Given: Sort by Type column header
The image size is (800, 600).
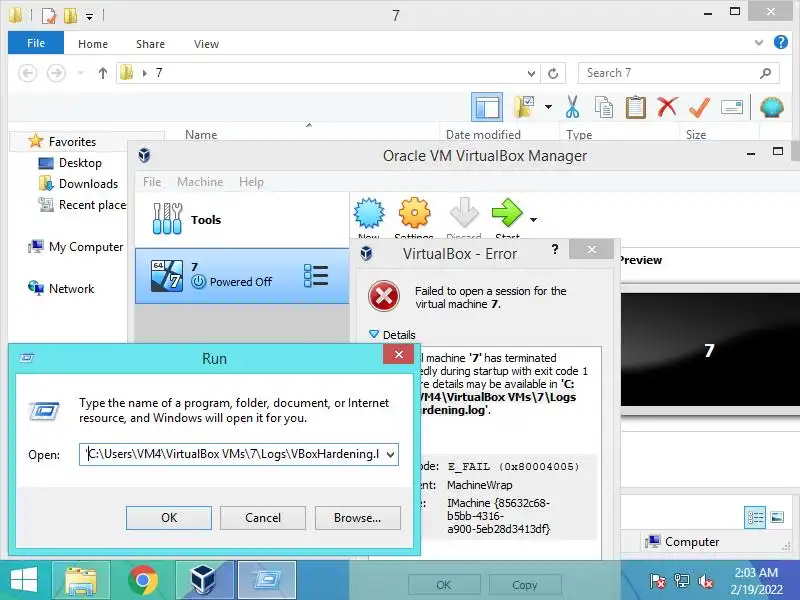Looking at the screenshot, I should point(579,135).
